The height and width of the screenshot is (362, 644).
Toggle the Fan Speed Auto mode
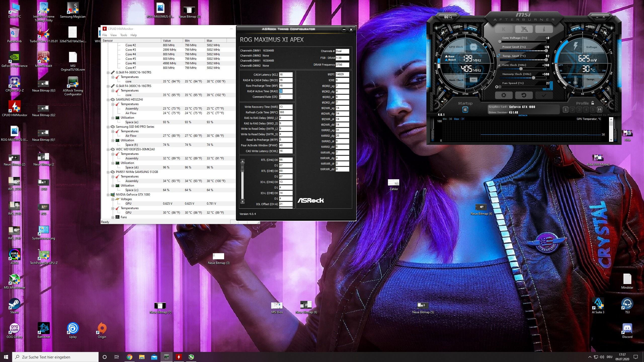[x=548, y=89]
